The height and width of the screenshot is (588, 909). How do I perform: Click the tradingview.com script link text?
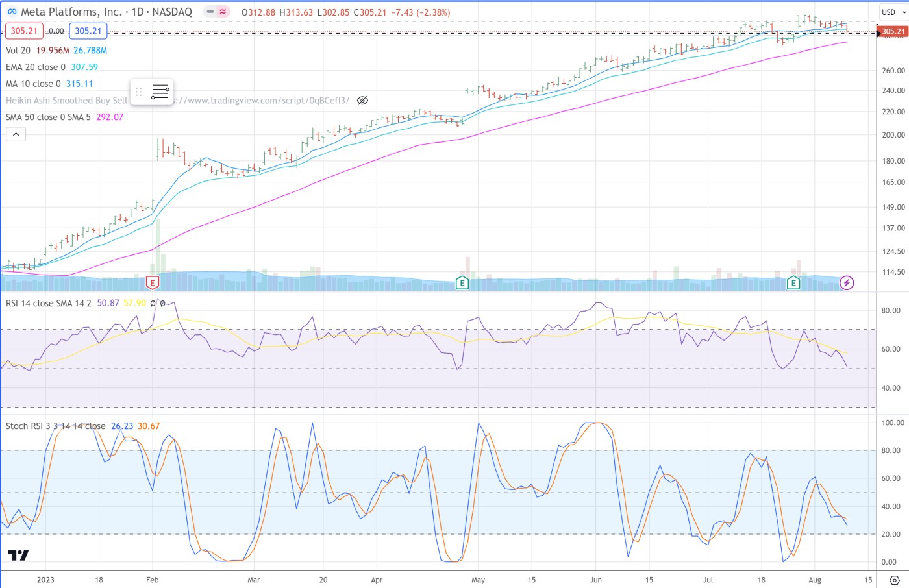tap(262, 101)
